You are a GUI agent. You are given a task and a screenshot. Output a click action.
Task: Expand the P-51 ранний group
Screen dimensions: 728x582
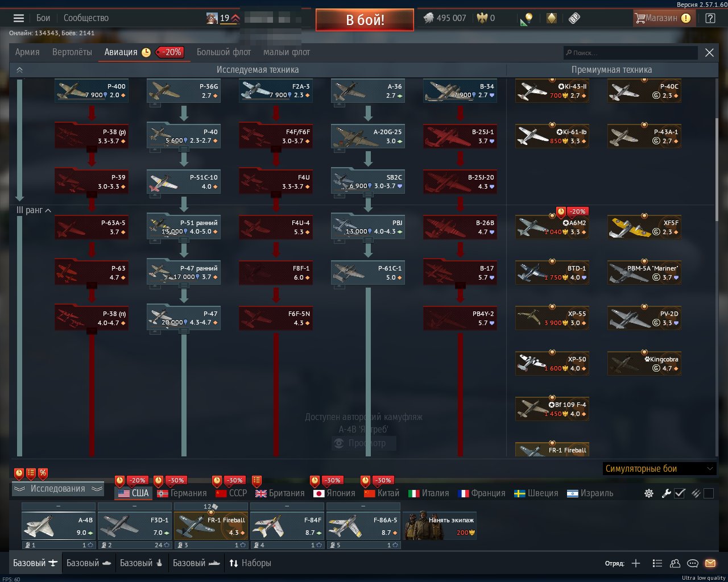[x=184, y=240]
